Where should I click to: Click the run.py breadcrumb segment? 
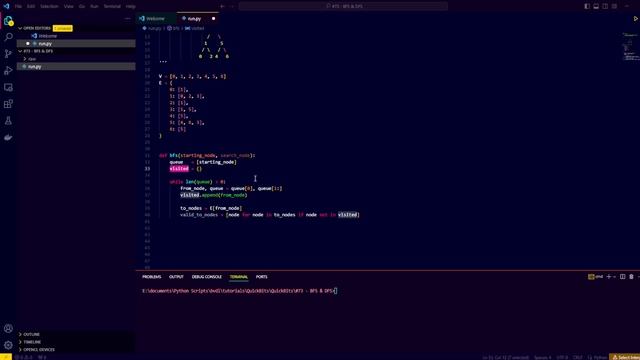coord(152,29)
